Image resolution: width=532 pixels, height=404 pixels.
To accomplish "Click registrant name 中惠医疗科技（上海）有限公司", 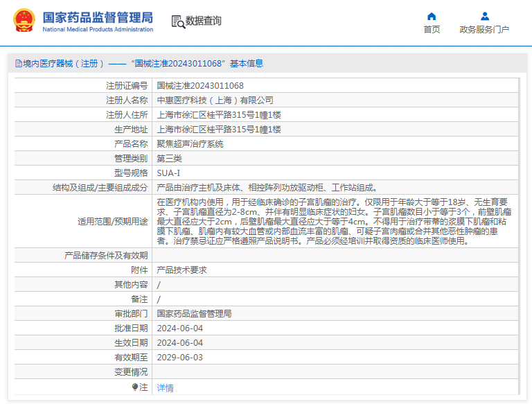I will 215,100.
